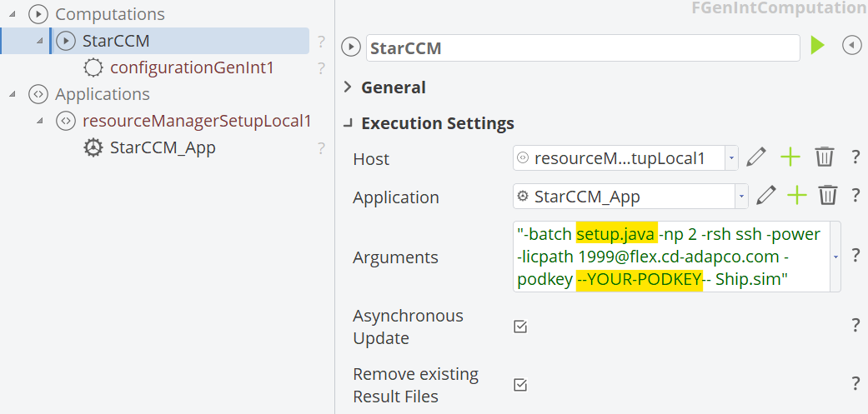Open help for the Host setting
868x414 pixels.
click(855, 158)
